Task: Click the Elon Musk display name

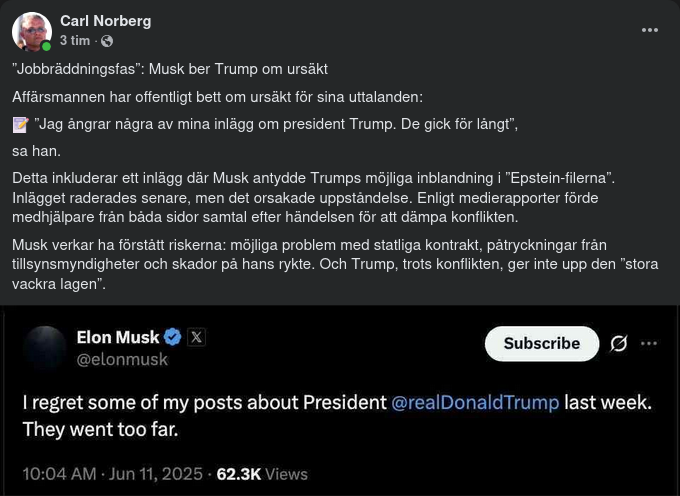Action: point(118,337)
